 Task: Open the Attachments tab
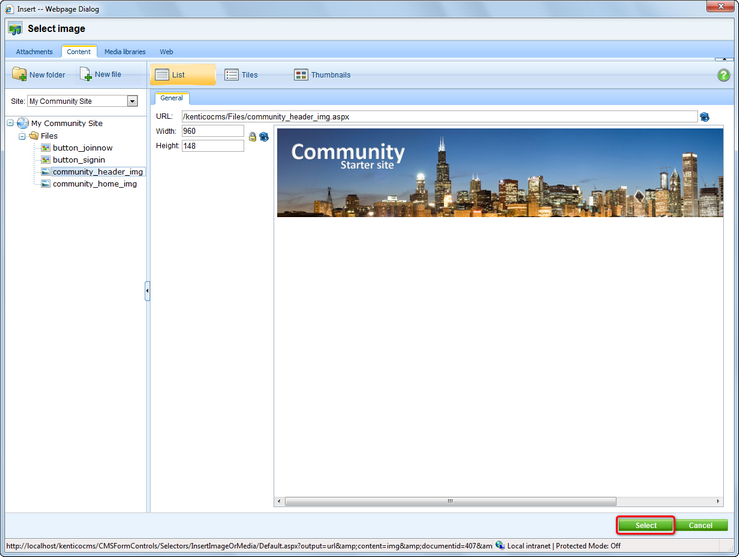(x=34, y=52)
